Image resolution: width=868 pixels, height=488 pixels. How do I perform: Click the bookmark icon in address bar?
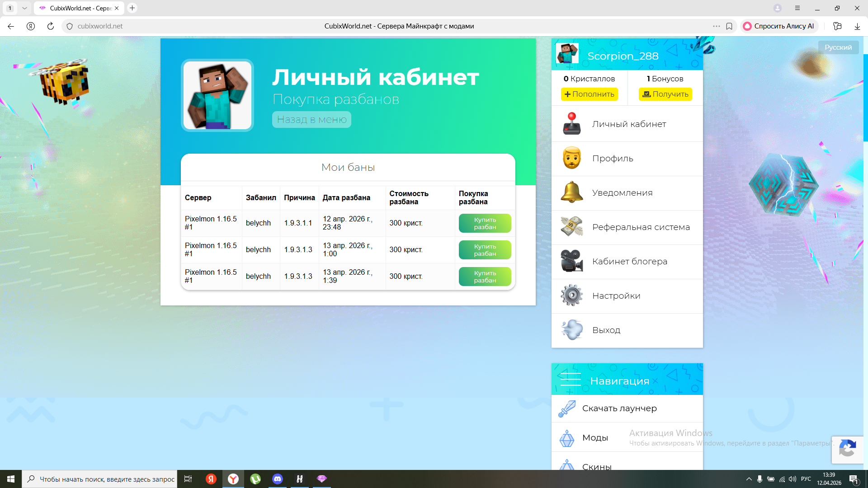tap(729, 26)
